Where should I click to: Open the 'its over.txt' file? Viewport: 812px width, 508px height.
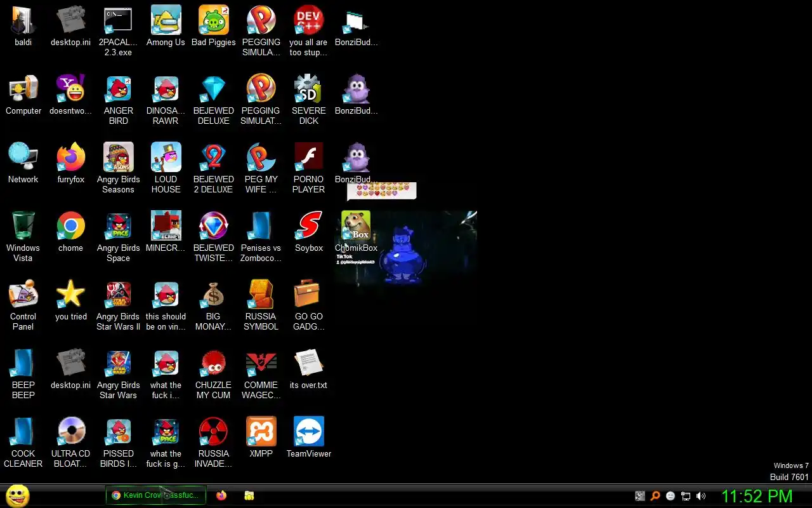coord(308,363)
